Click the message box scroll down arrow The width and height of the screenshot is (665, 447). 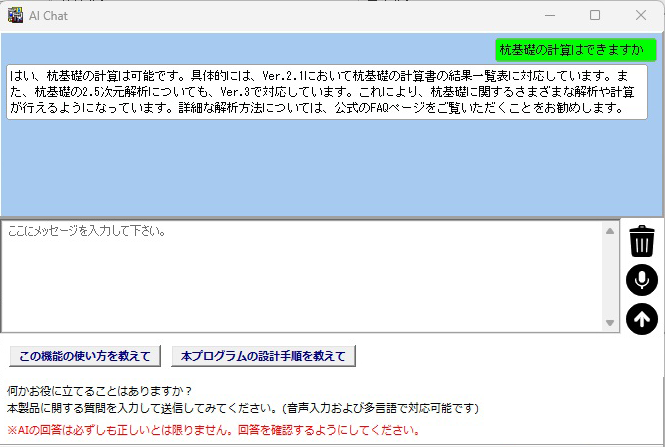coord(610,323)
